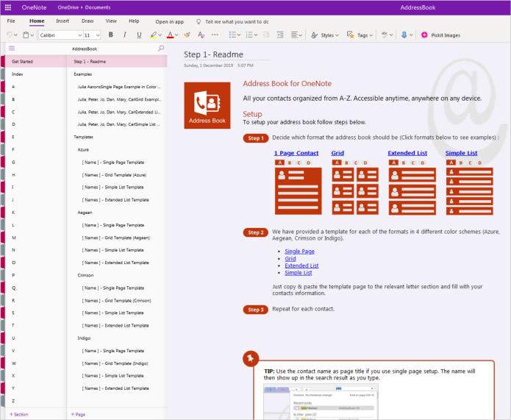Switch to the Draw tab

(x=87, y=21)
